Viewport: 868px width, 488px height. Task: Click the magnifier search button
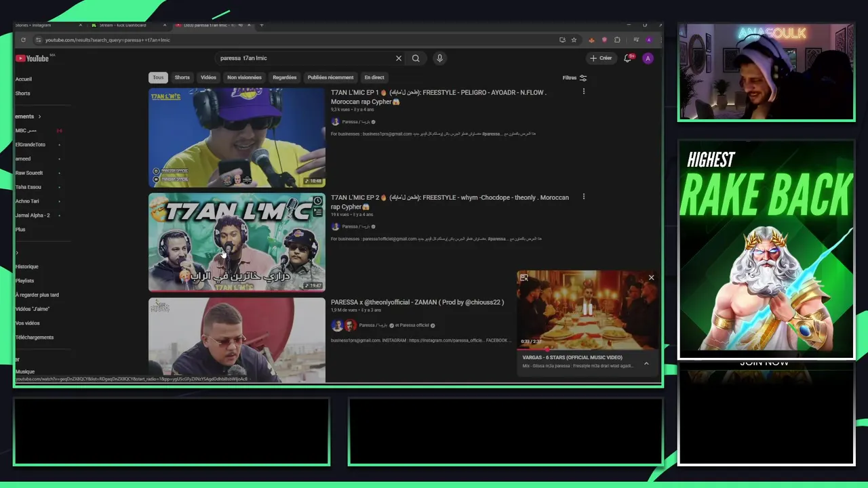(x=416, y=58)
